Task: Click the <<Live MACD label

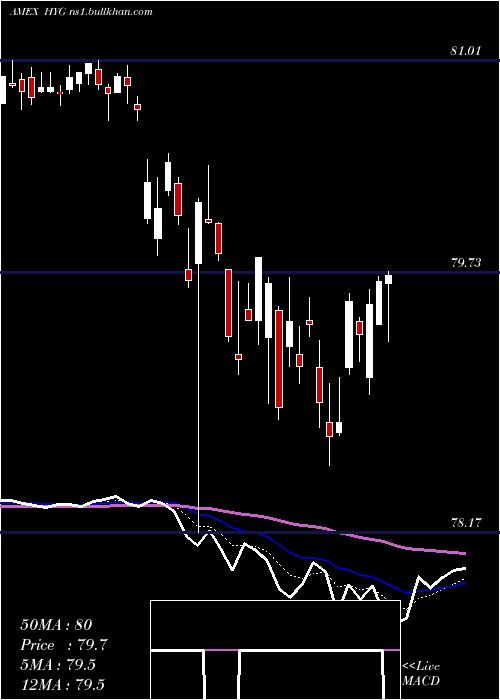Action: pos(421,673)
